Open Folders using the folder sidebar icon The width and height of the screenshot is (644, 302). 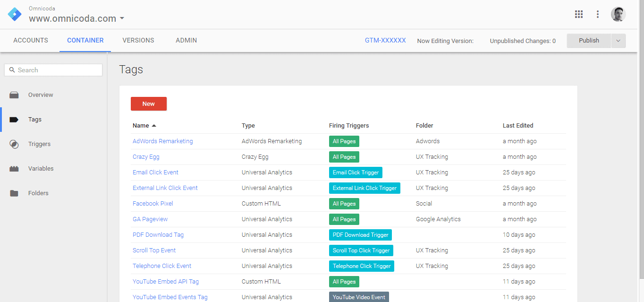[14, 193]
